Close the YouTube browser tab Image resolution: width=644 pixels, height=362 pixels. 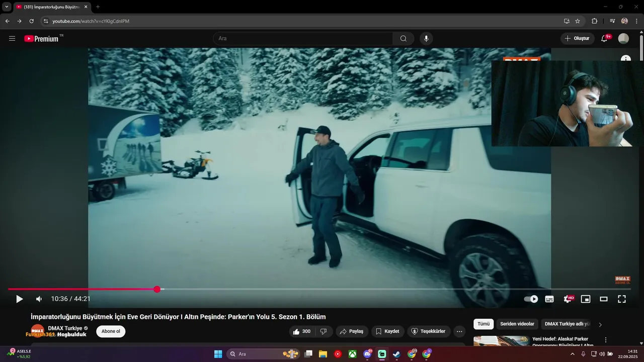(x=86, y=7)
